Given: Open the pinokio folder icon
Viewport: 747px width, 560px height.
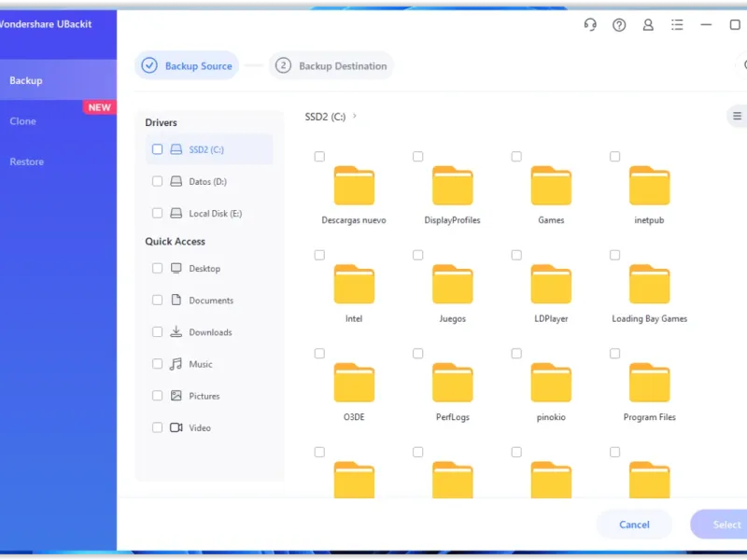Looking at the screenshot, I should tap(551, 383).
